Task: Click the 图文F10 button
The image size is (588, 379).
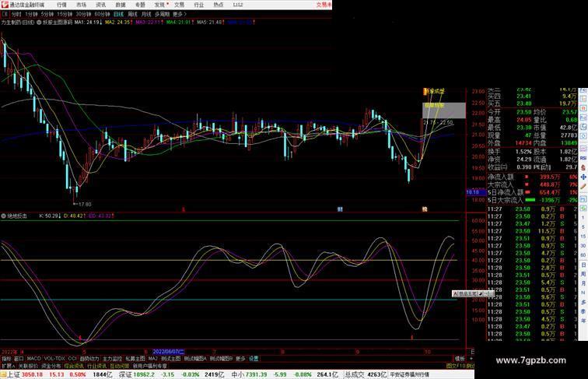Action: tap(456, 366)
